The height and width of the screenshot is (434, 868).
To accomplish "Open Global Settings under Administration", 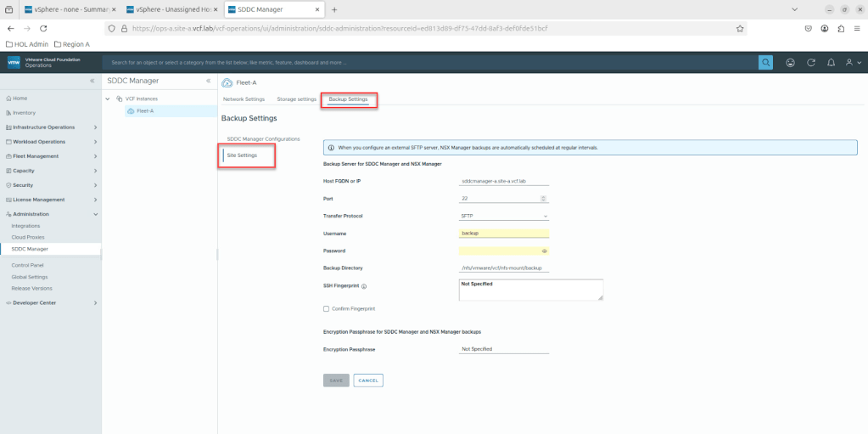I will (x=30, y=277).
